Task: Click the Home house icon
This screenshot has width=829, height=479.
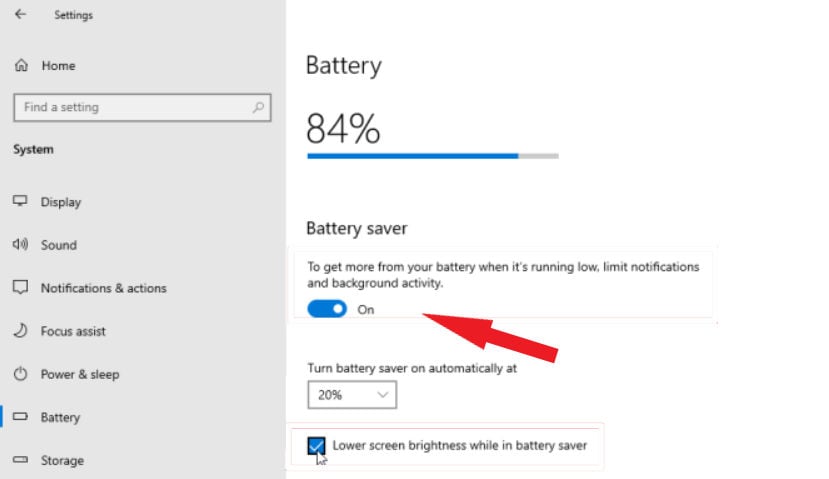Action: 21,66
